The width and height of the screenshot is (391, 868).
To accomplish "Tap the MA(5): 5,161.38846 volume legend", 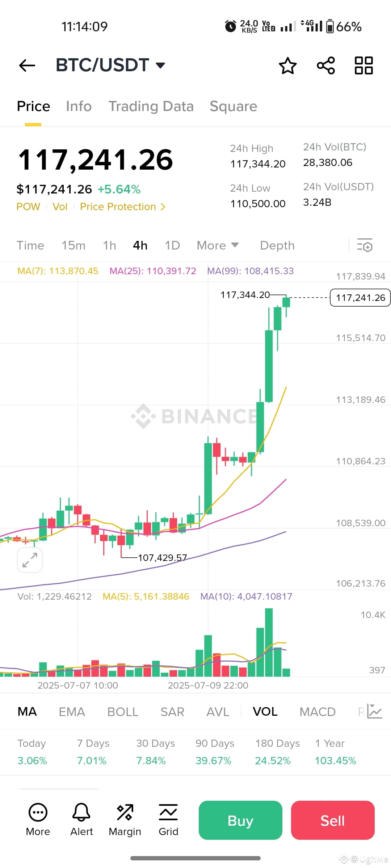I will click(x=146, y=596).
